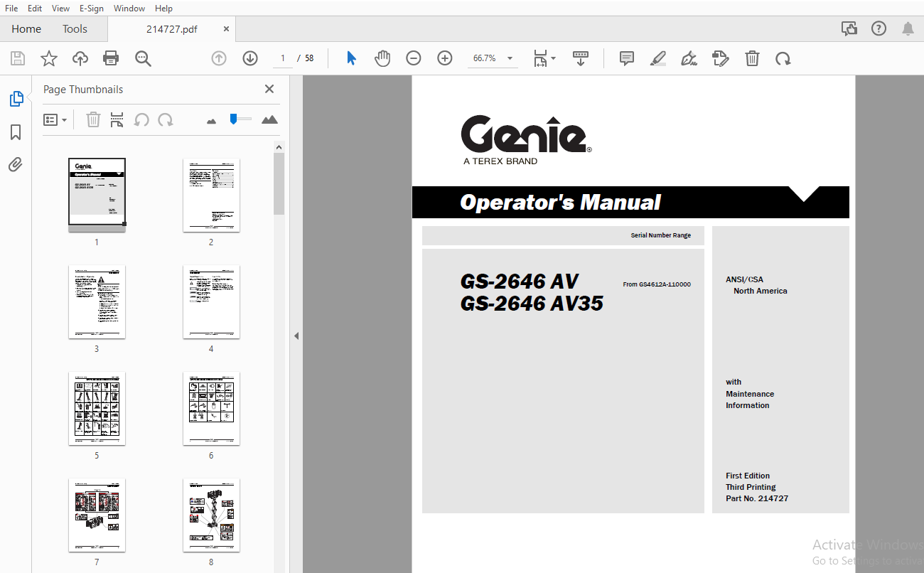This screenshot has height=573, width=924.
Task: Collapse the navigation pane with the arrow
Action: pos(296,336)
